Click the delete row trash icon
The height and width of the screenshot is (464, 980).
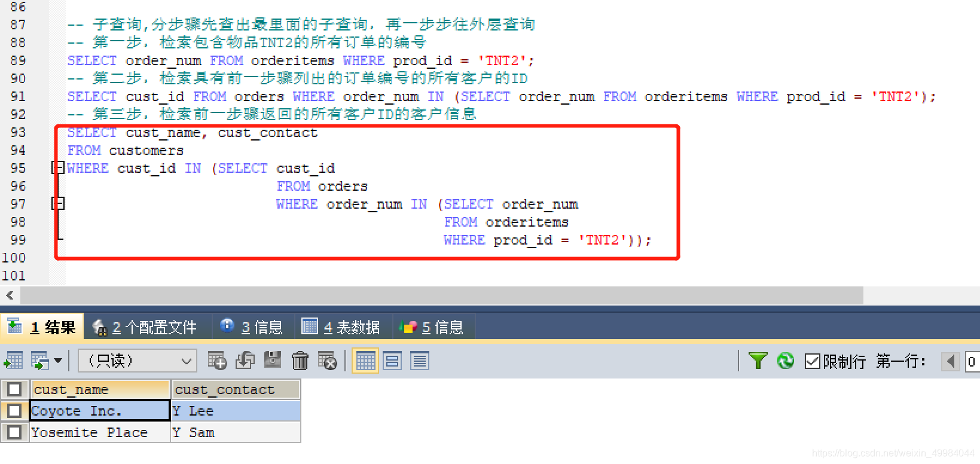[x=300, y=361]
